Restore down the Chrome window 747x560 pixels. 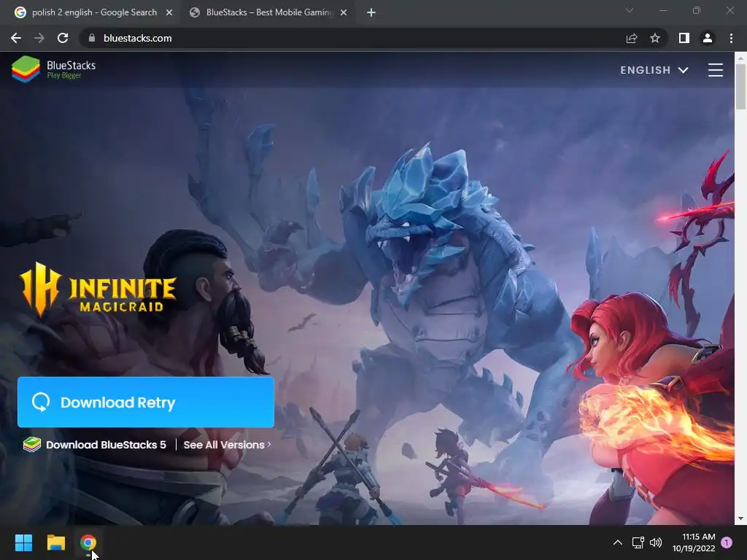[697, 10]
